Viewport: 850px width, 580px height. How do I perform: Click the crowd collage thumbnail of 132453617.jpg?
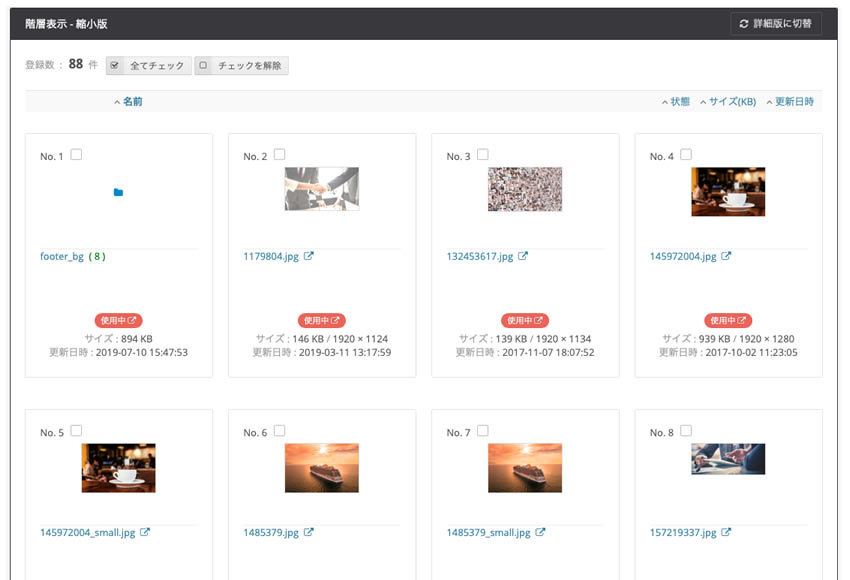click(x=525, y=189)
